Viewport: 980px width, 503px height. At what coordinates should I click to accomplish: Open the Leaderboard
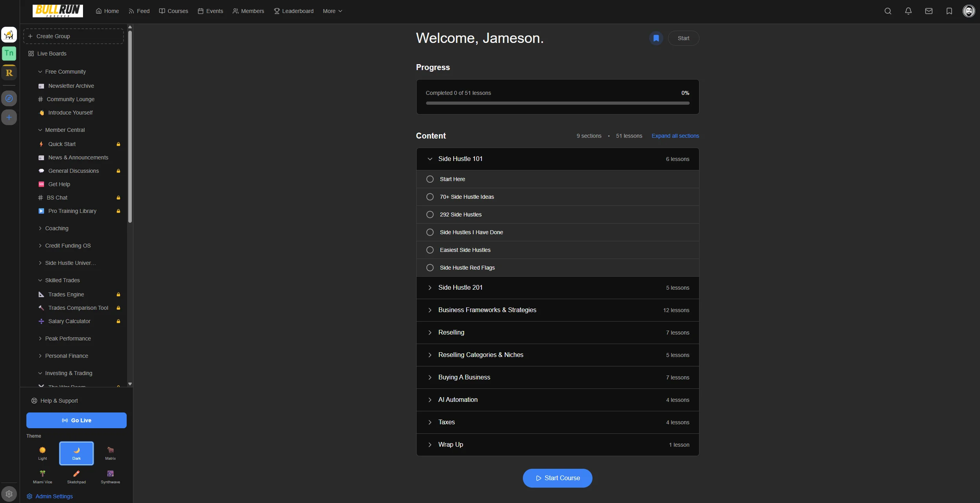click(x=293, y=11)
